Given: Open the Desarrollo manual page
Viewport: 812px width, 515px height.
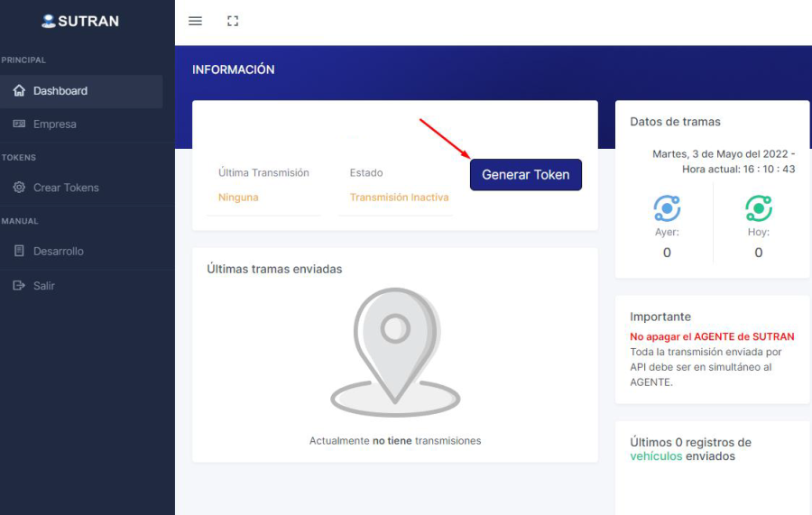Looking at the screenshot, I should click(59, 252).
